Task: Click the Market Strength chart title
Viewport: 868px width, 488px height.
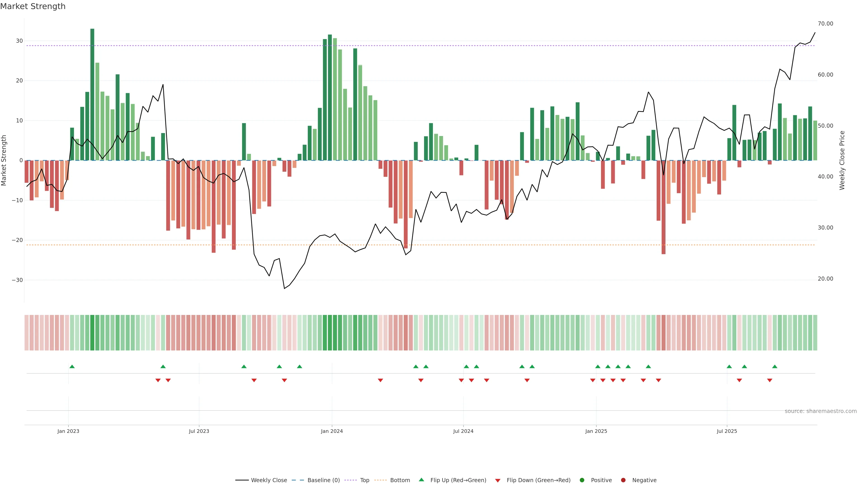Action: click(33, 6)
